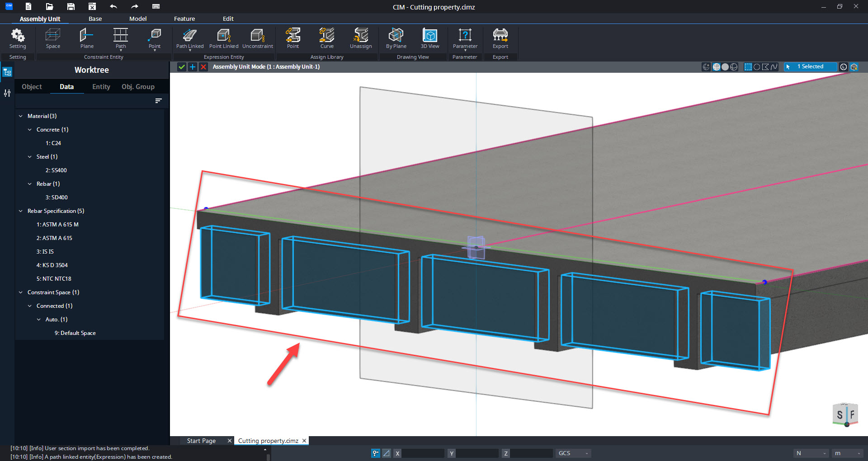Collapse the Auto. (1) node
This screenshot has width=868, height=461.
[39, 320]
